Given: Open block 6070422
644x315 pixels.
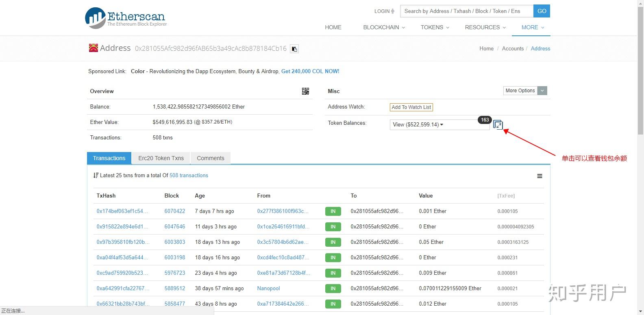Looking at the screenshot, I should click(175, 211).
